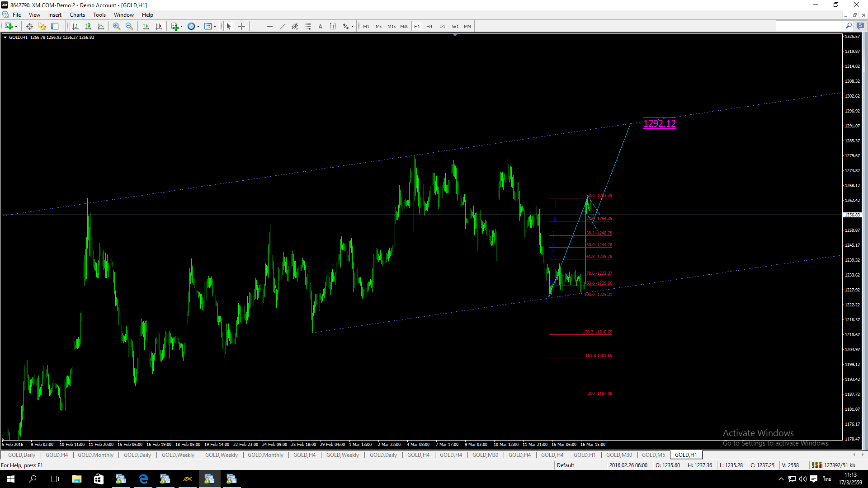Switch to candlestick chart mode
The image size is (868, 488).
pos(88,26)
